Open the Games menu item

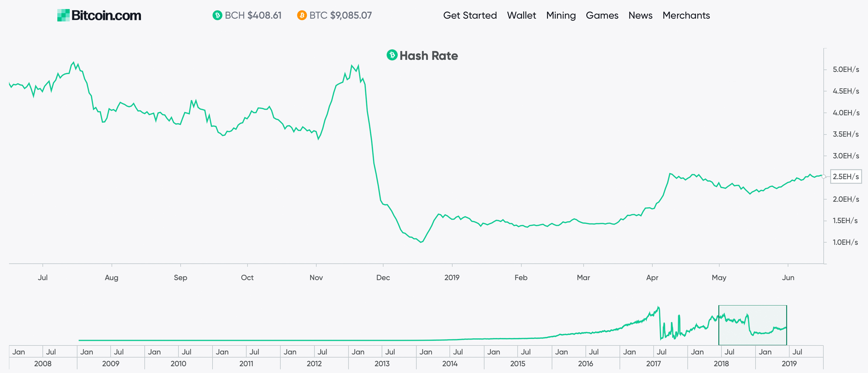pyautogui.click(x=602, y=15)
